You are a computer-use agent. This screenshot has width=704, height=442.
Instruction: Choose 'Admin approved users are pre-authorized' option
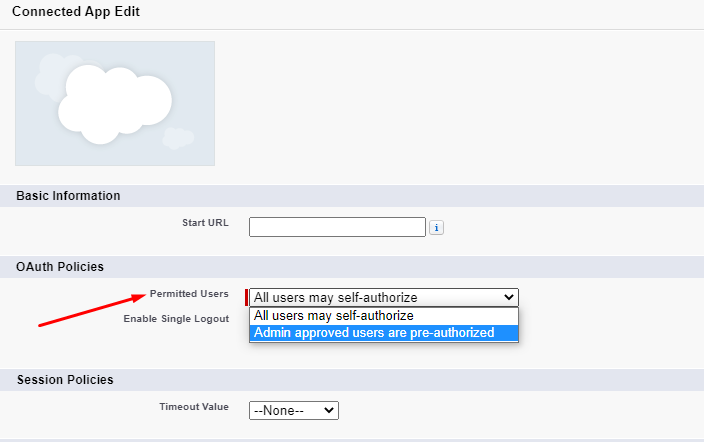pos(374,333)
